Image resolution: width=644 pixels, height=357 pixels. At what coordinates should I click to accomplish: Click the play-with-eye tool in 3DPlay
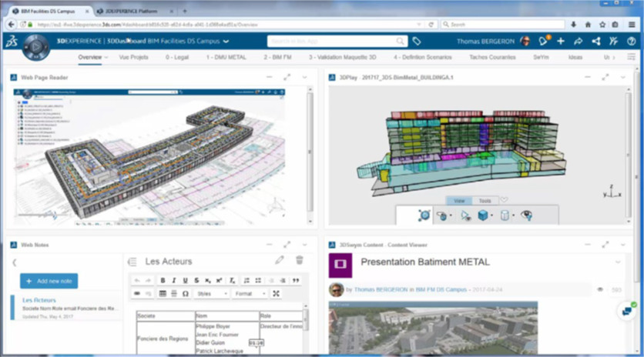point(465,215)
